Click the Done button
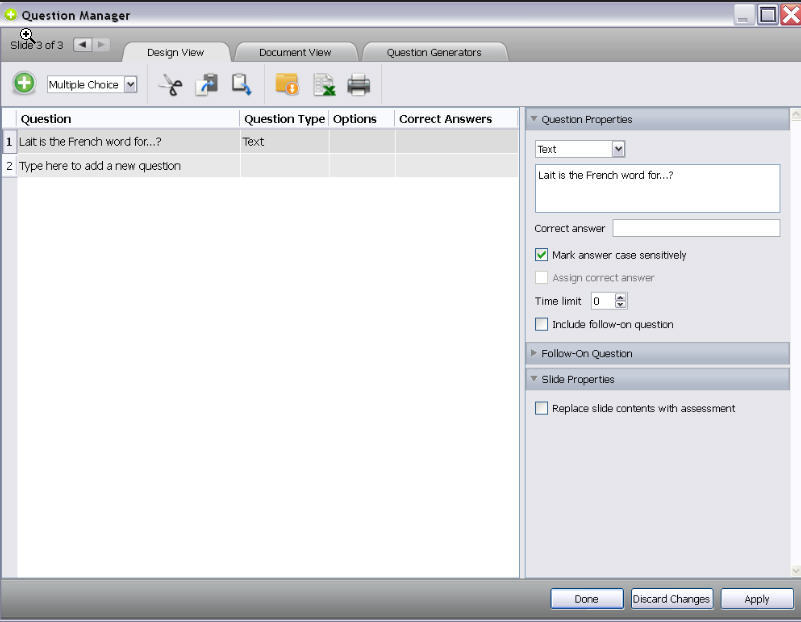The width and height of the screenshot is (801, 622). (586, 599)
